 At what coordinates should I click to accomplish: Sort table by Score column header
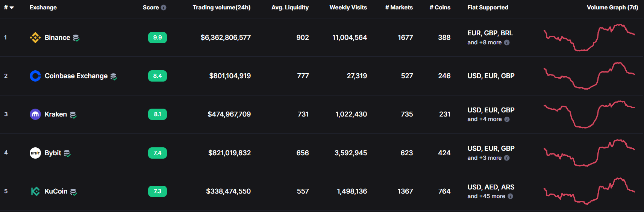tap(151, 8)
